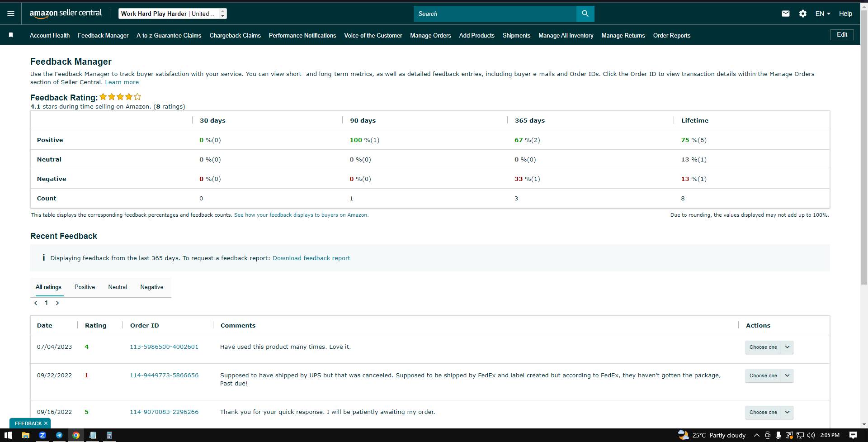Open the network tray icon
This screenshot has width=868, height=442.
[800, 435]
